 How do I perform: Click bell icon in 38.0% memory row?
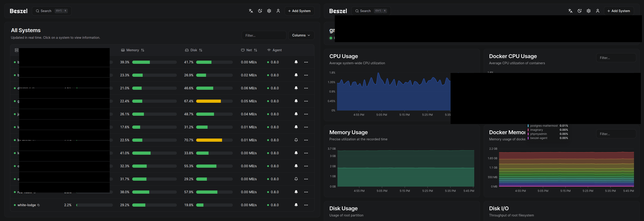tap(296, 192)
